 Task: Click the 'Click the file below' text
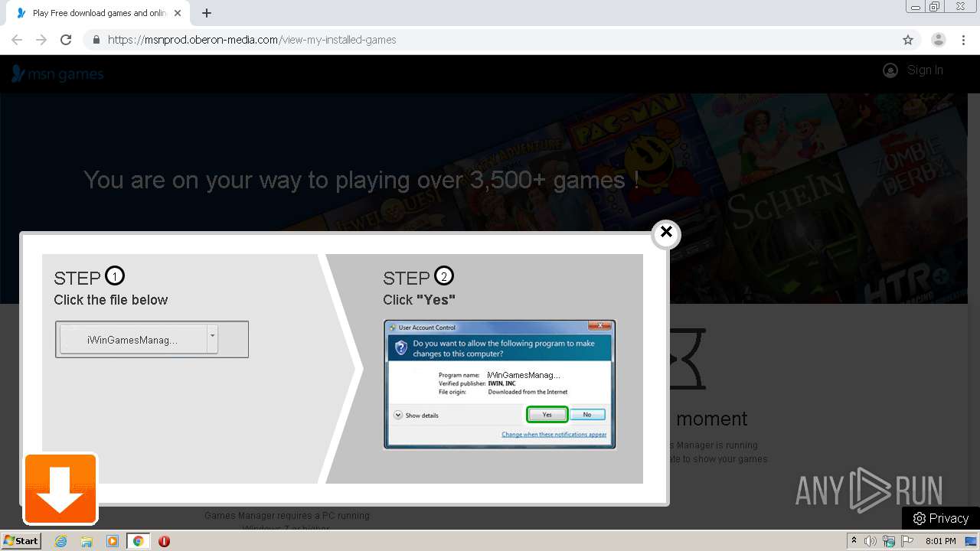click(x=111, y=300)
